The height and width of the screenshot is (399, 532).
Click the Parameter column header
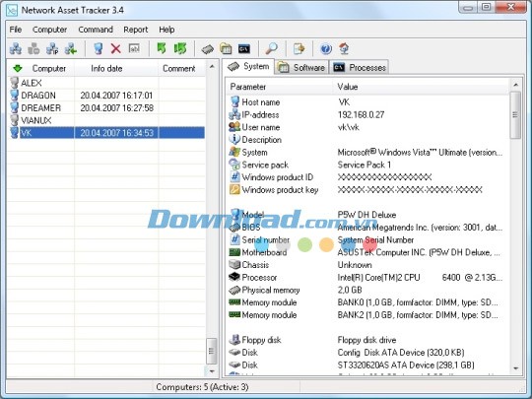coord(248,87)
